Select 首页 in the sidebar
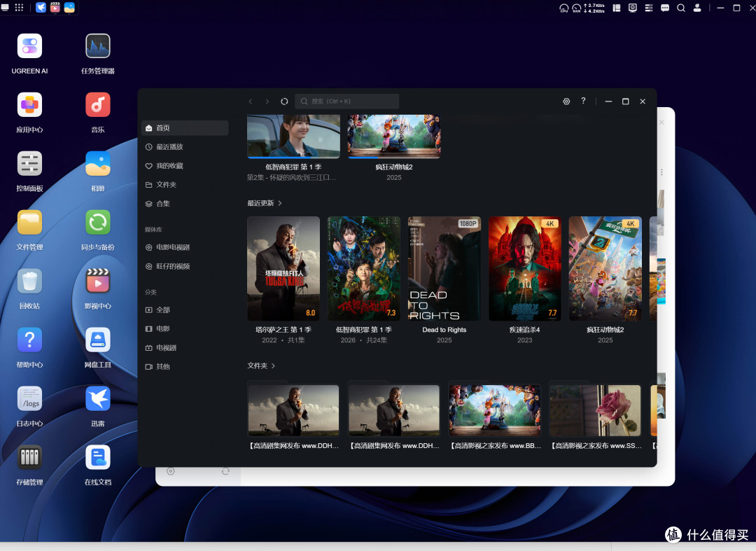 click(185, 127)
